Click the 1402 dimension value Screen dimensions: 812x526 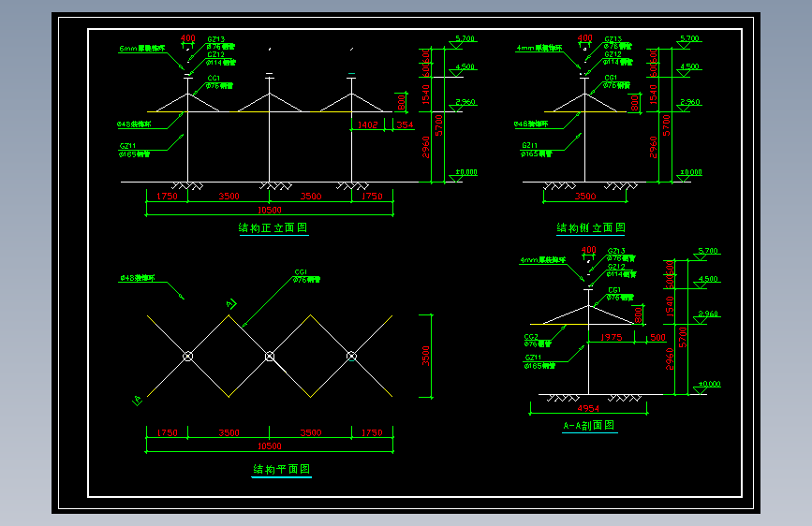click(x=368, y=124)
